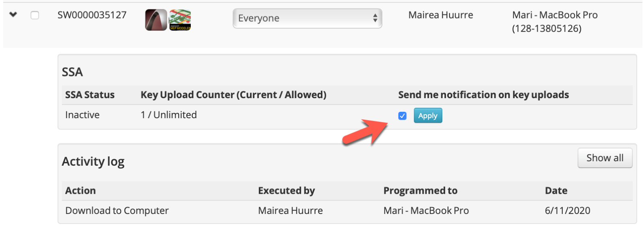Image resolution: width=644 pixels, height=230 pixels.
Task: Click the ARCHICAD product icon
Action: click(x=156, y=20)
